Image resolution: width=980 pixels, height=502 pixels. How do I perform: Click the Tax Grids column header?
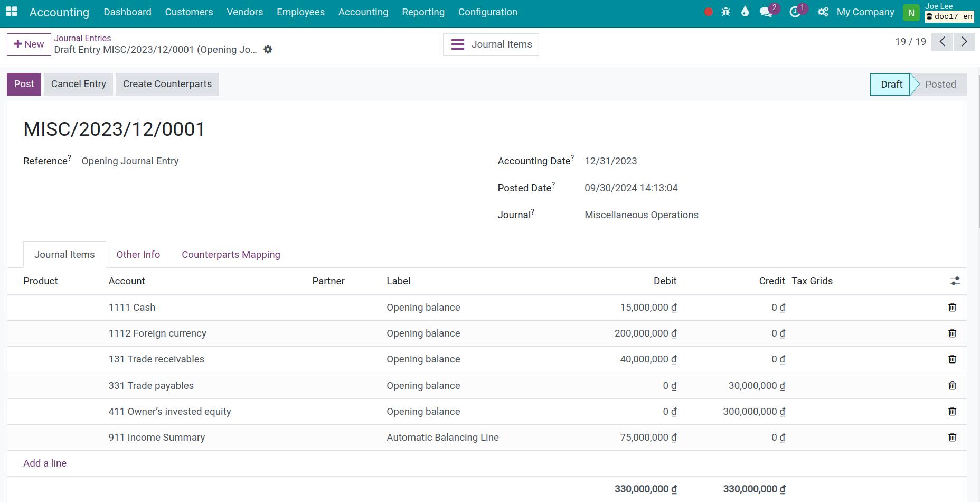coord(812,281)
